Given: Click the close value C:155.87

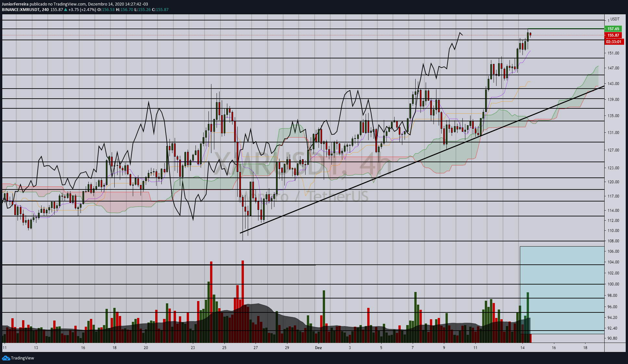Looking at the screenshot, I should [160, 10].
